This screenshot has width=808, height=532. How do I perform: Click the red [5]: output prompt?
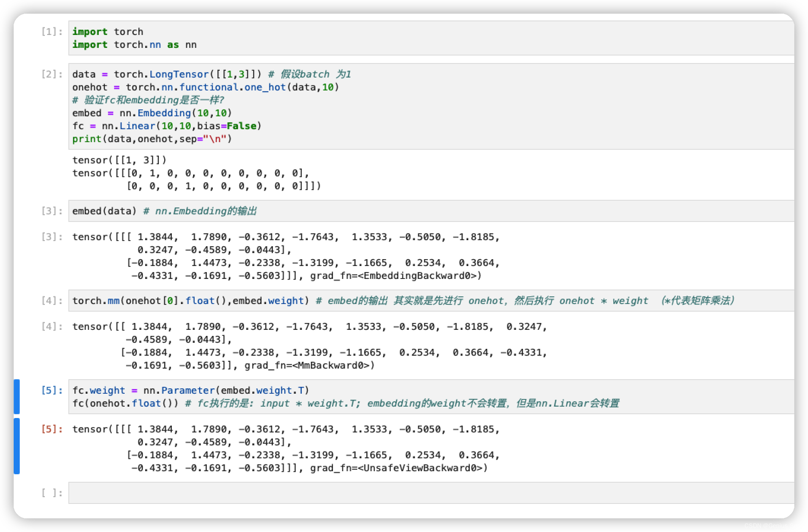point(52,429)
